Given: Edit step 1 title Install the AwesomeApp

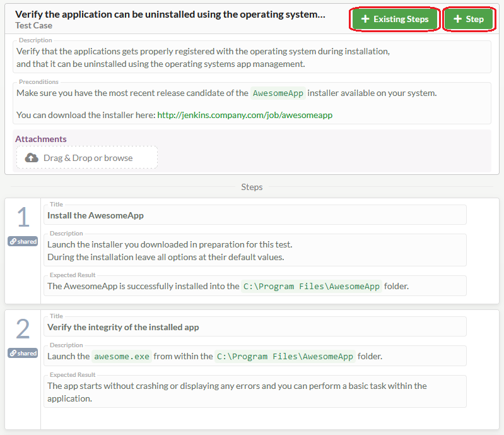Looking at the screenshot, I should tap(255, 215).
